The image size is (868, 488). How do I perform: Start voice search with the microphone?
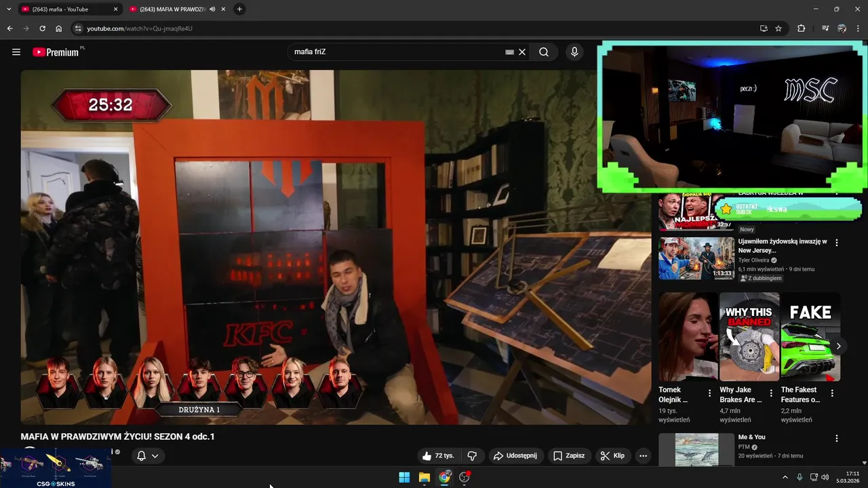pos(574,52)
